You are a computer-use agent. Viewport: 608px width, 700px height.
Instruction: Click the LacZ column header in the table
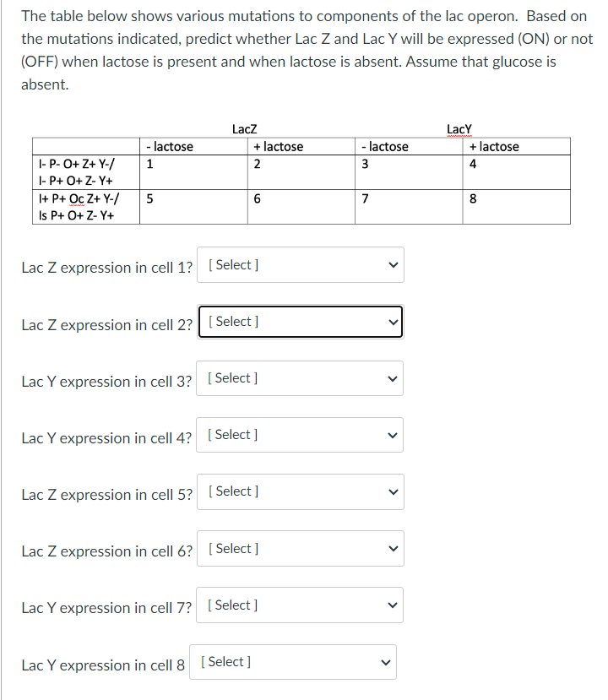pos(244,129)
